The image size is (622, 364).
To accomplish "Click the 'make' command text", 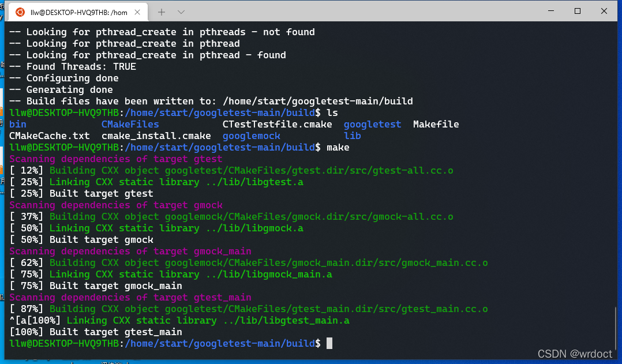I will (338, 148).
